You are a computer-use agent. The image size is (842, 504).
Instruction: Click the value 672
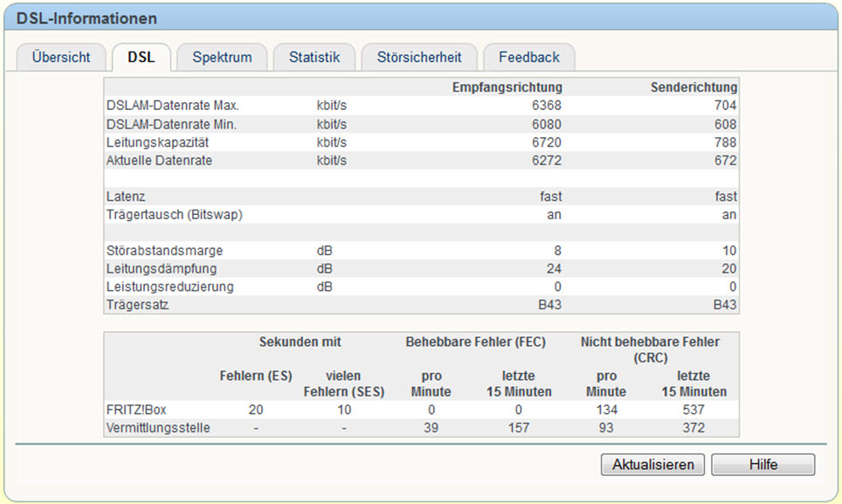(x=726, y=160)
